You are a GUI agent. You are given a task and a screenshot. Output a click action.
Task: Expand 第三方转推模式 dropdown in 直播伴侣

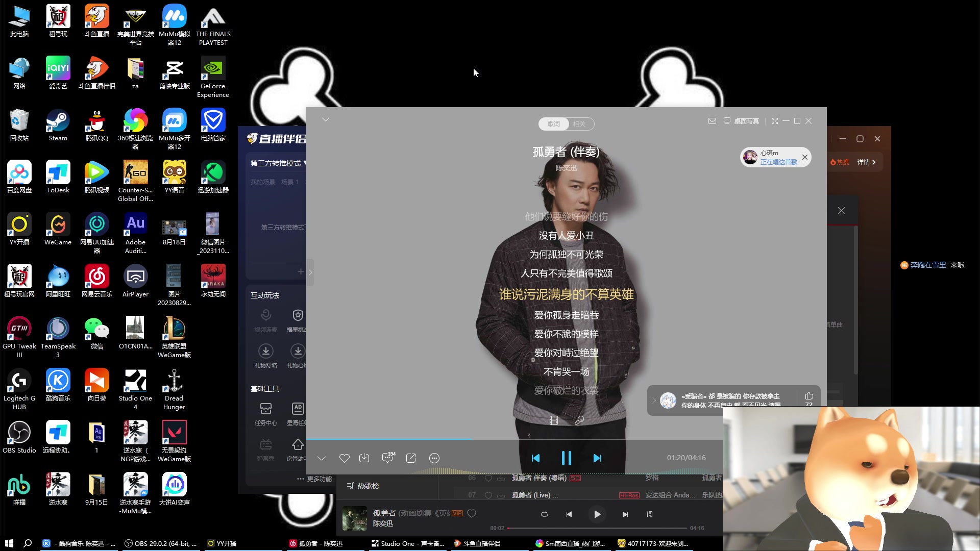(x=278, y=163)
